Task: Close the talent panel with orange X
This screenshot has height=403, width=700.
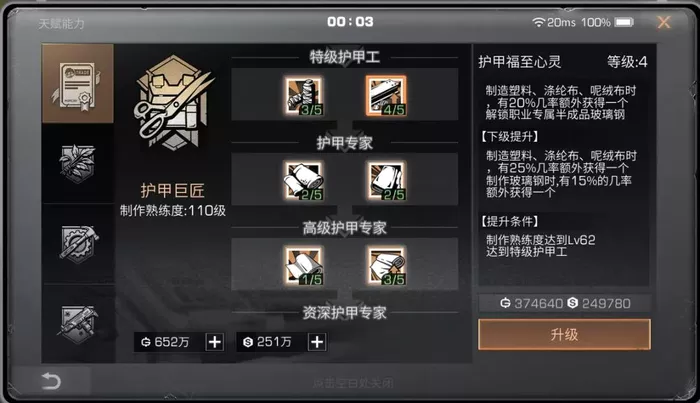Action: [664, 22]
